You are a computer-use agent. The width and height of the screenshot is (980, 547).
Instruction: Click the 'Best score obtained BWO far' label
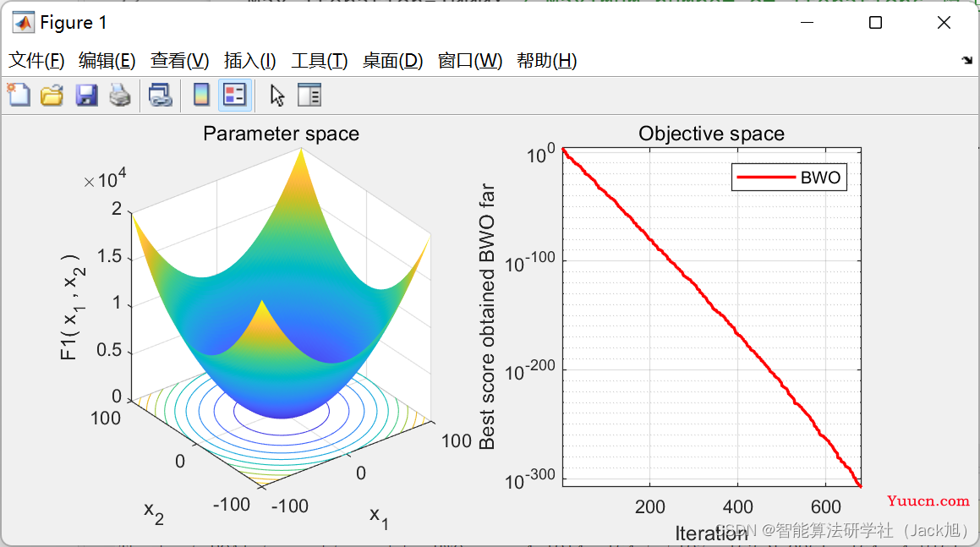(x=487, y=316)
